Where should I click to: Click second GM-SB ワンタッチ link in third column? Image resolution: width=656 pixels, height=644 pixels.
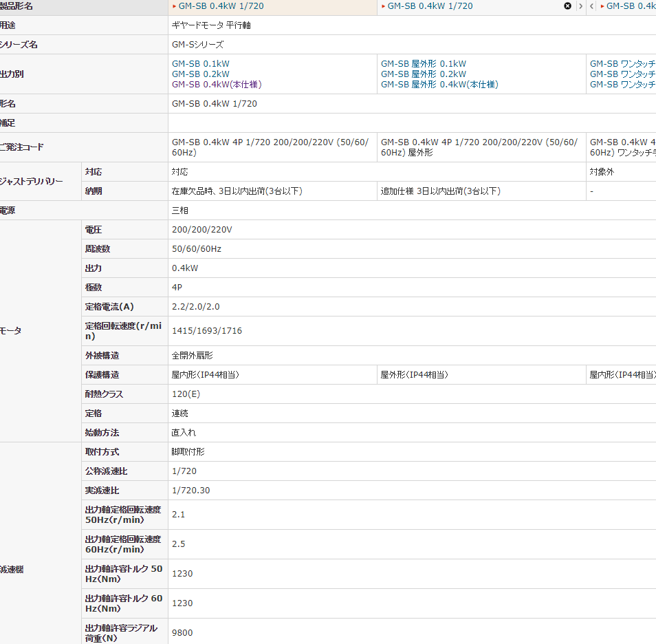tap(622, 74)
